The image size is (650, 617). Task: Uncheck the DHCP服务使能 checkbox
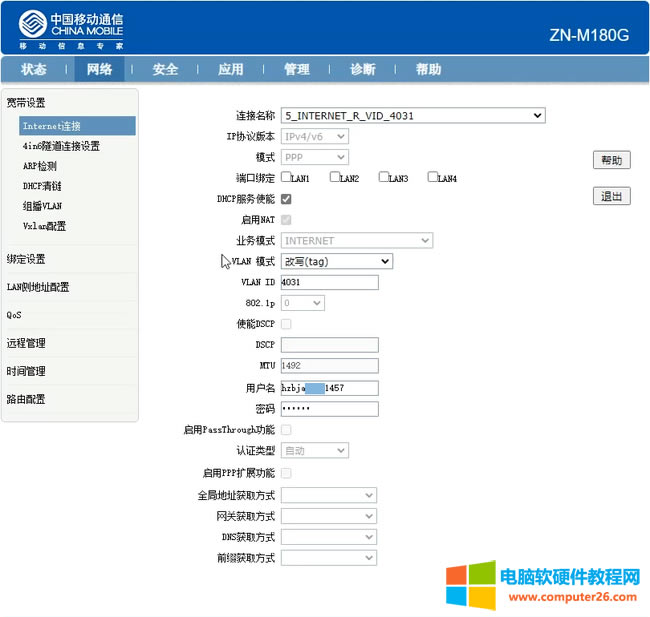click(x=286, y=199)
